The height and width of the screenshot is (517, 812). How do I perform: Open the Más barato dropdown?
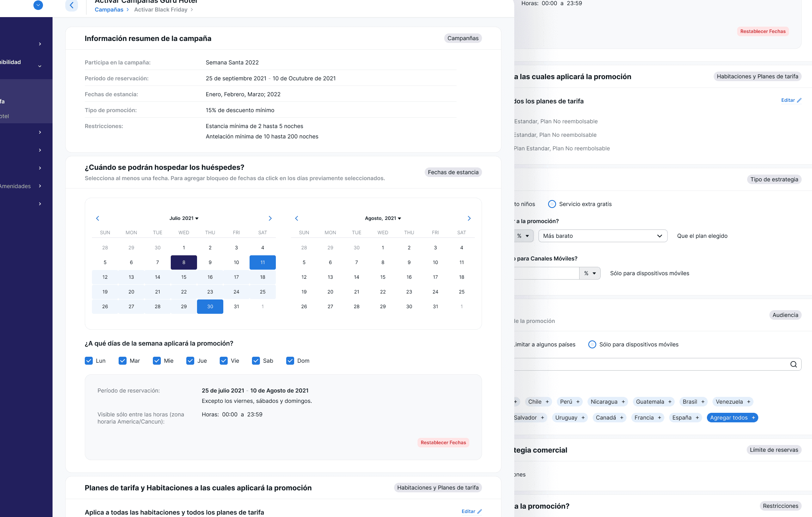(x=603, y=236)
